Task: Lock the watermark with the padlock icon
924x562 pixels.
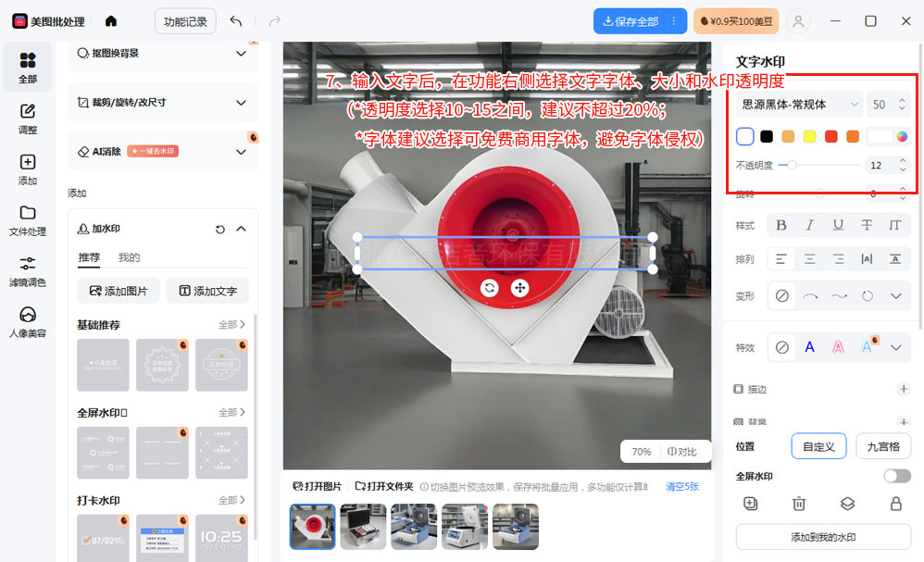Action: (x=895, y=504)
